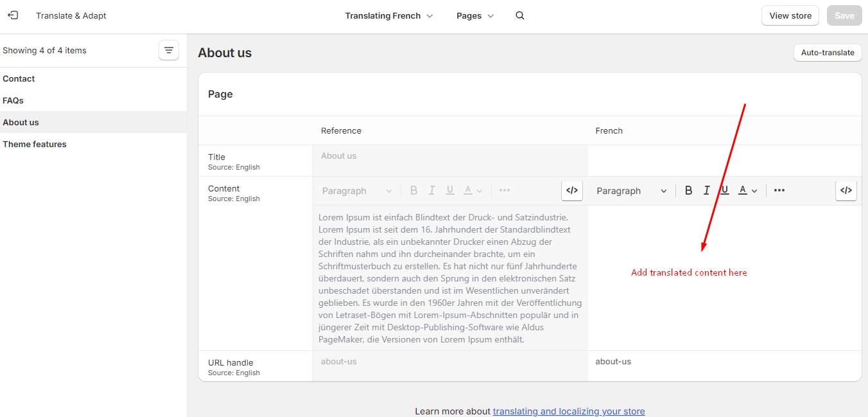Open the French text color picker
Viewport: 868px width, 417px height.
pos(747,191)
